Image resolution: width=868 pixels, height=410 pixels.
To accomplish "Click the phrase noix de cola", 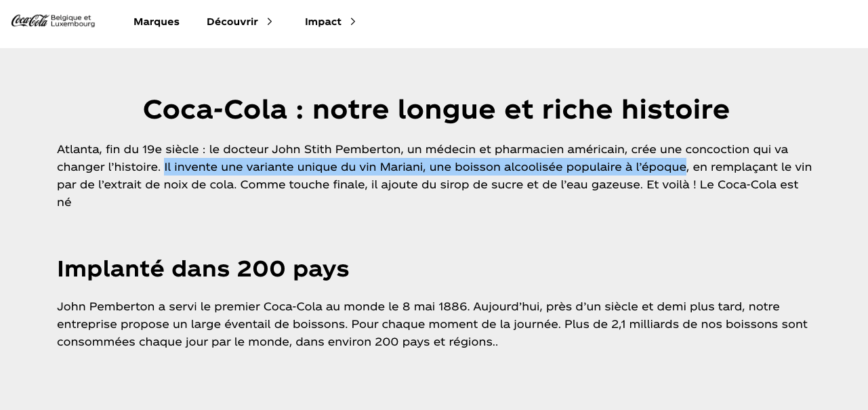I will point(199,184).
